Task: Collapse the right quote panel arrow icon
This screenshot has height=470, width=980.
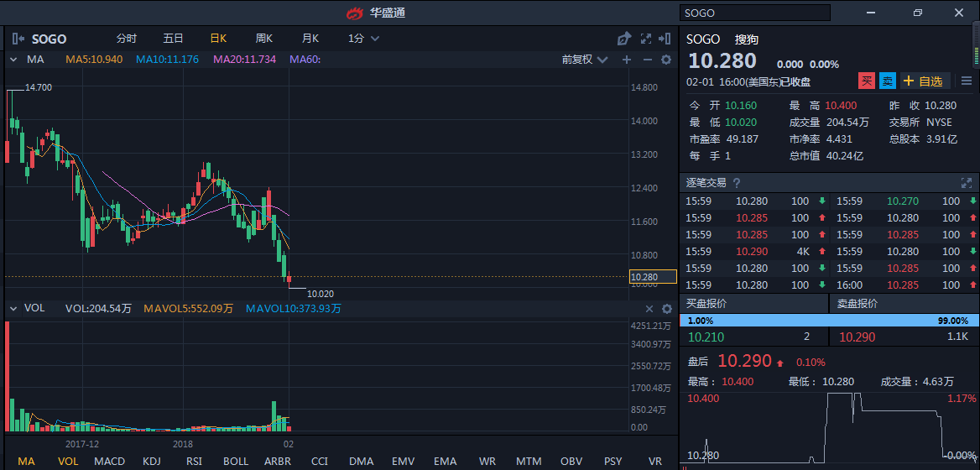Action: pyautogui.click(x=665, y=39)
